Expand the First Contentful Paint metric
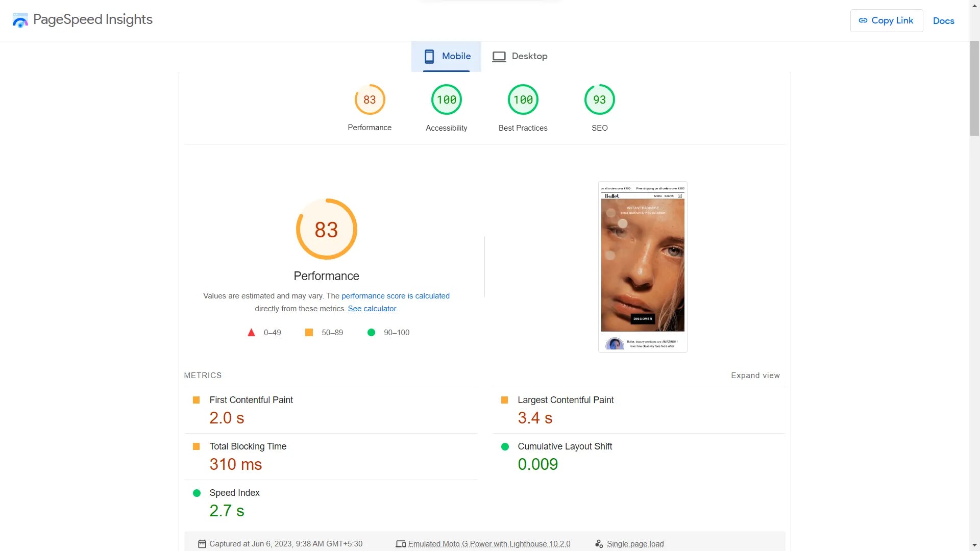Image resolution: width=980 pixels, height=551 pixels. 251,400
